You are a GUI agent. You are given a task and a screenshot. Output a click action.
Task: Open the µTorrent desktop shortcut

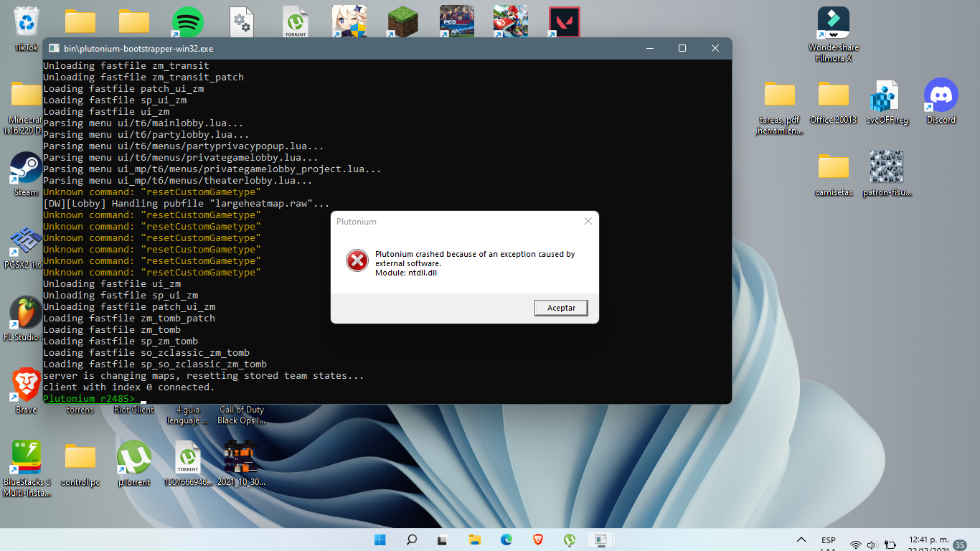(x=134, y=464)
